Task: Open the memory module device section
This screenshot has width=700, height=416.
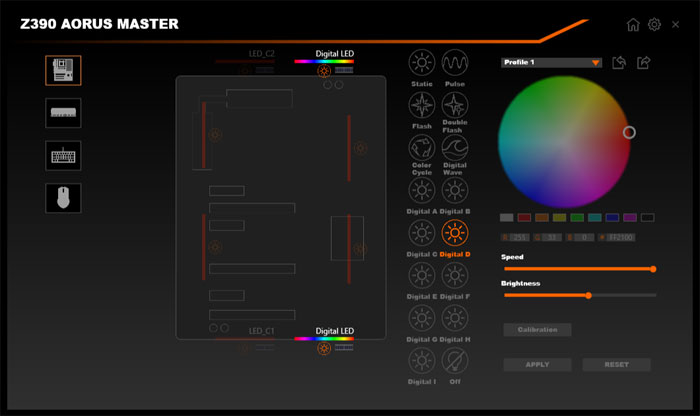Action: pos(63,113)
